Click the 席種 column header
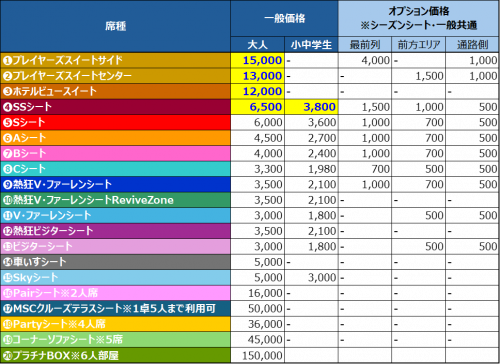Viewport: 500px width, 364px height. coord(115,26)
